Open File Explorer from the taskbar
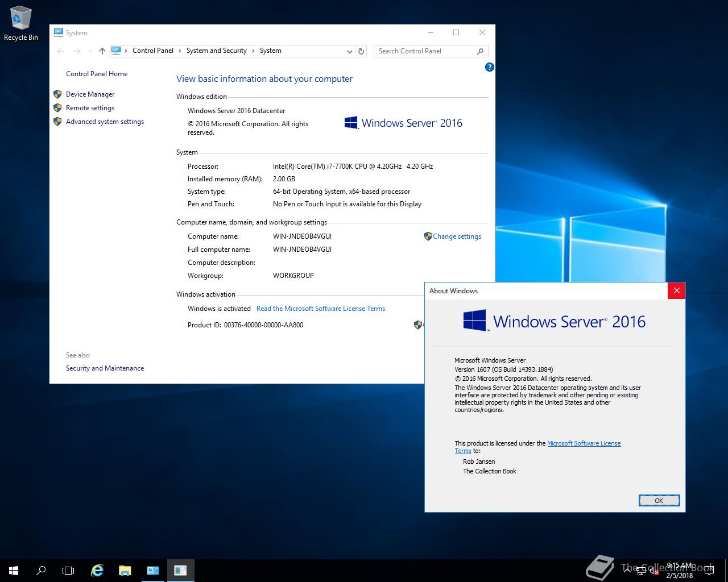 [x=125, y=570]
